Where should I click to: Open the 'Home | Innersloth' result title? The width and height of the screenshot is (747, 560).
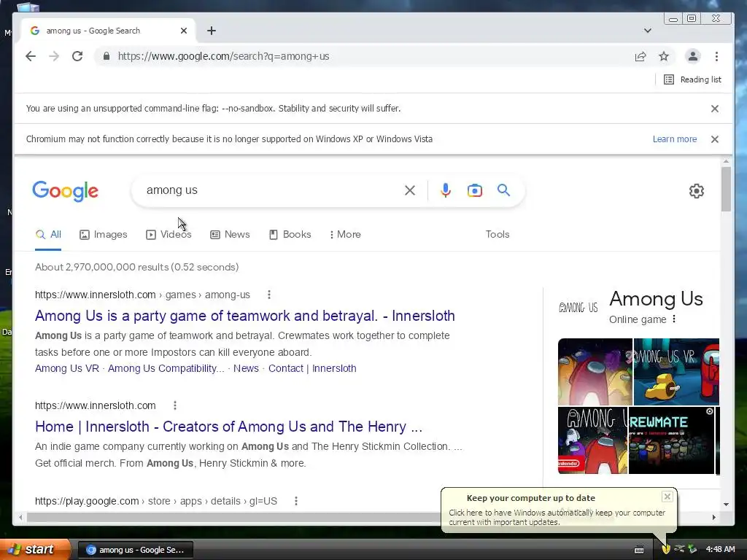(228, 427)
